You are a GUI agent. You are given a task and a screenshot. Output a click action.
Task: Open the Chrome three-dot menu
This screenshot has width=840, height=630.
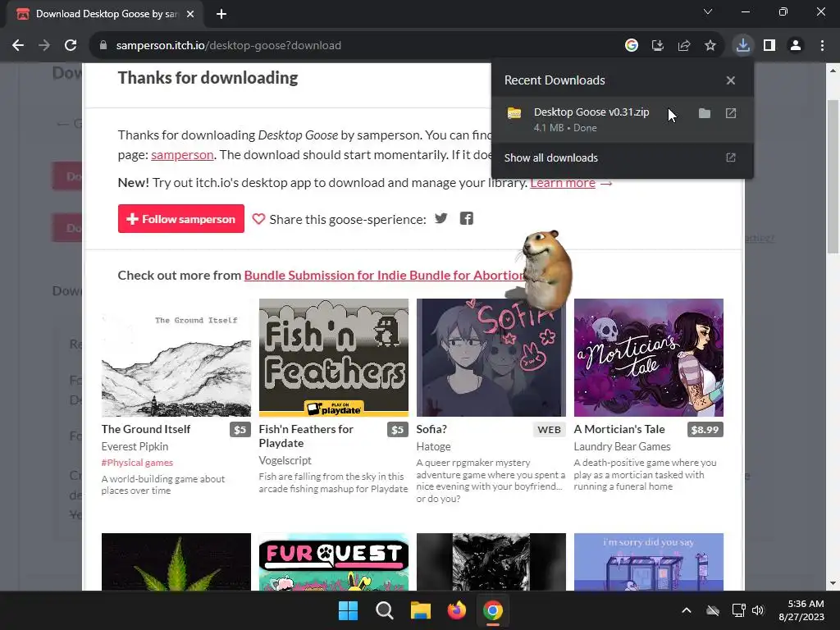(x=822, y=46)
